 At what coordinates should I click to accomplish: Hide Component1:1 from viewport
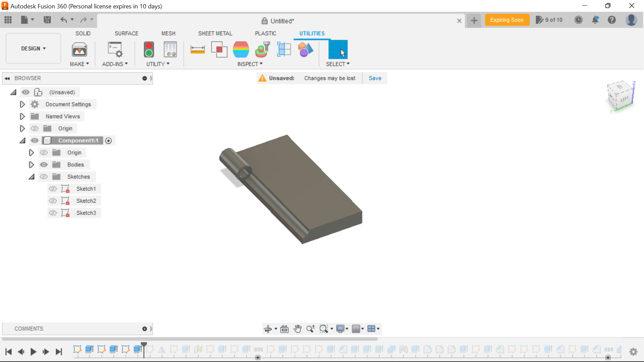[x=35, y=140]
